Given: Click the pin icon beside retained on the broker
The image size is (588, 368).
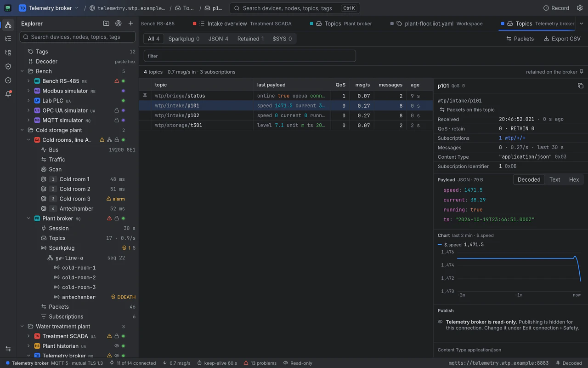Looking at the screenshot, I should click(x=582, y=72).
